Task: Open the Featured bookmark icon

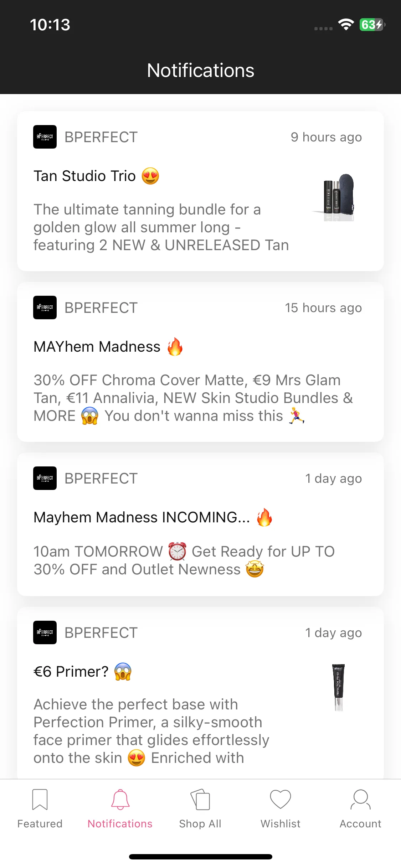Action: tap(40, 800)
